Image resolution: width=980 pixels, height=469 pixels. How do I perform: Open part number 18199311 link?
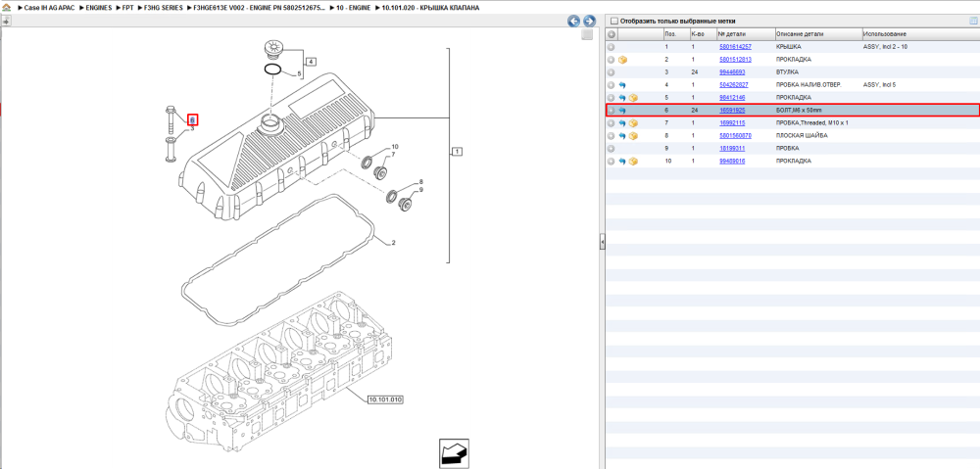pos(732,149)
